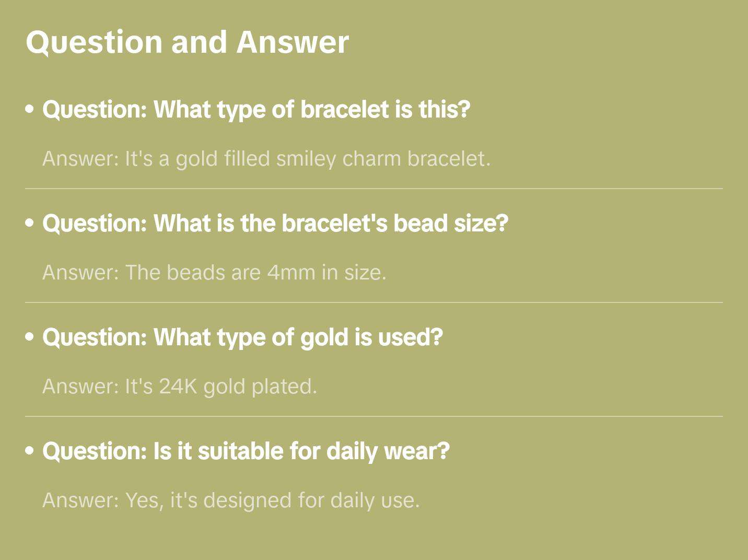Screen dimensions: 748x560
Task: Click the divider below the gold plated answer
Action: pyautogui.click(x=374, y=416)
